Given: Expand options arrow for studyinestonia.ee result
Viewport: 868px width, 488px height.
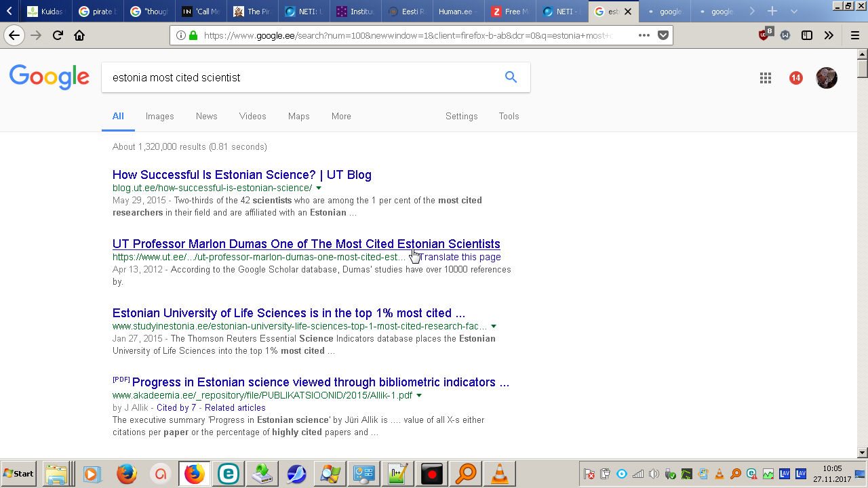Looking at the screenshot, I should point(494,327).
